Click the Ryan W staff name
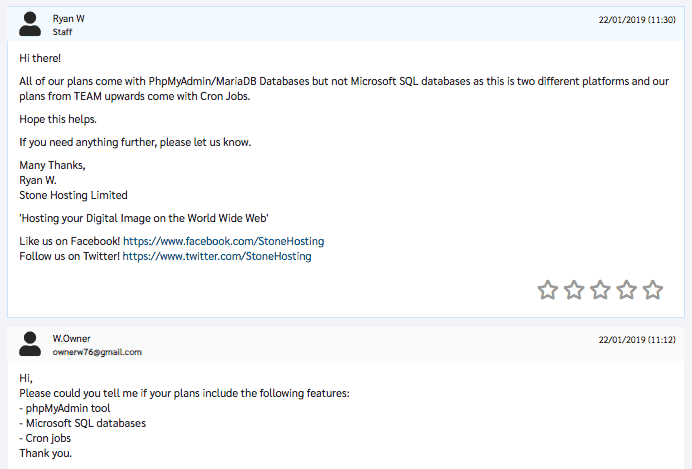The image size is (692, 469). [68, 19]
